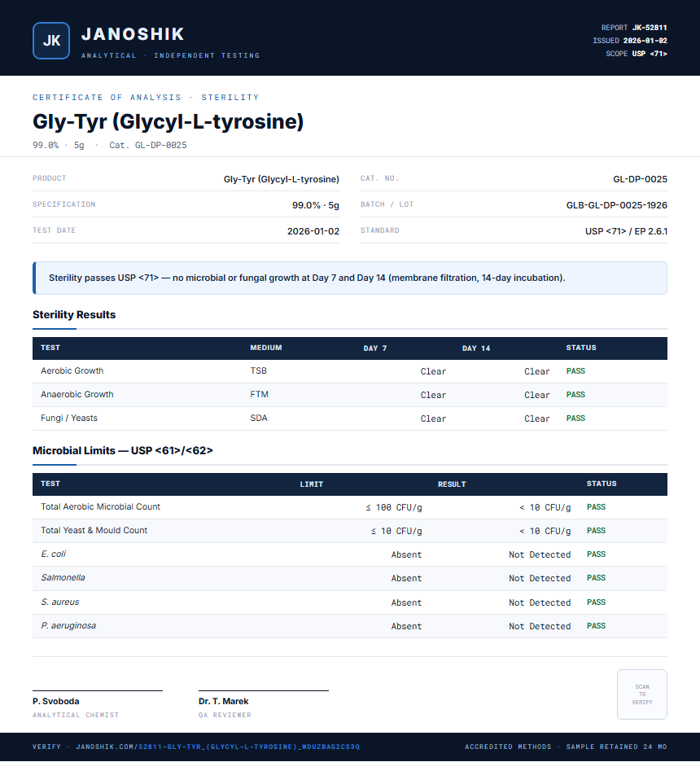
Task: Click the Dr. T. Marek signature name
Action: (224, 701)
